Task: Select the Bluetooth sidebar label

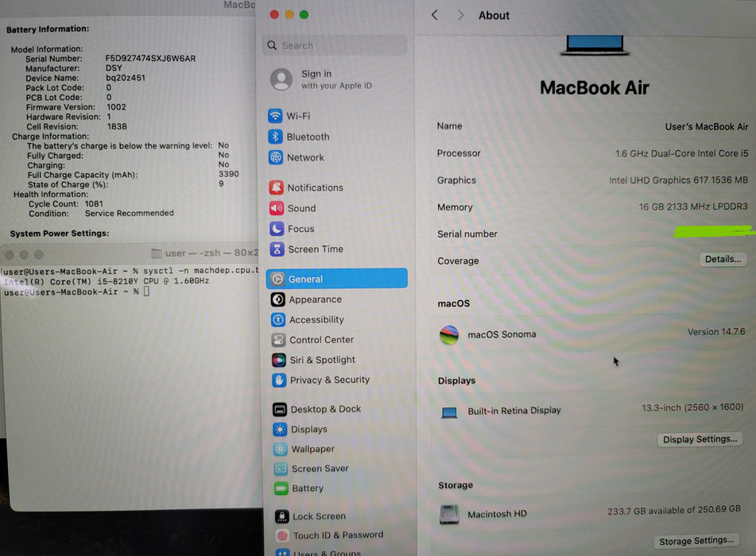Action: click(x=308, y=137)
